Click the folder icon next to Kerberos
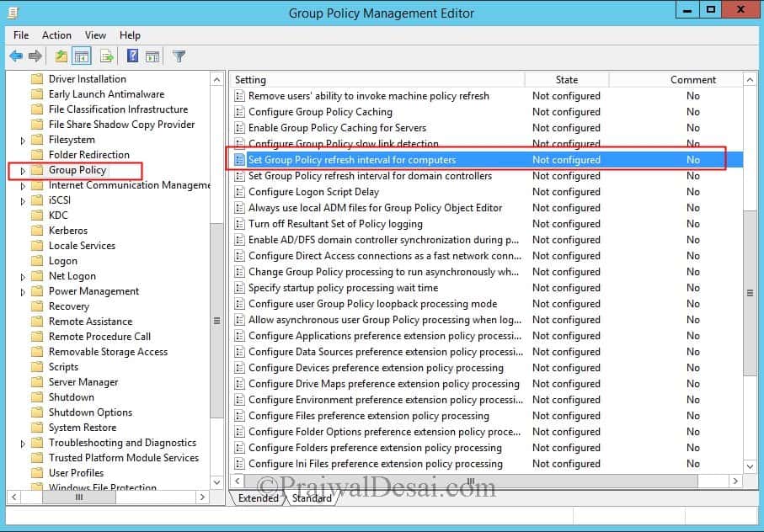764x532 pixels. pos(37,231)
